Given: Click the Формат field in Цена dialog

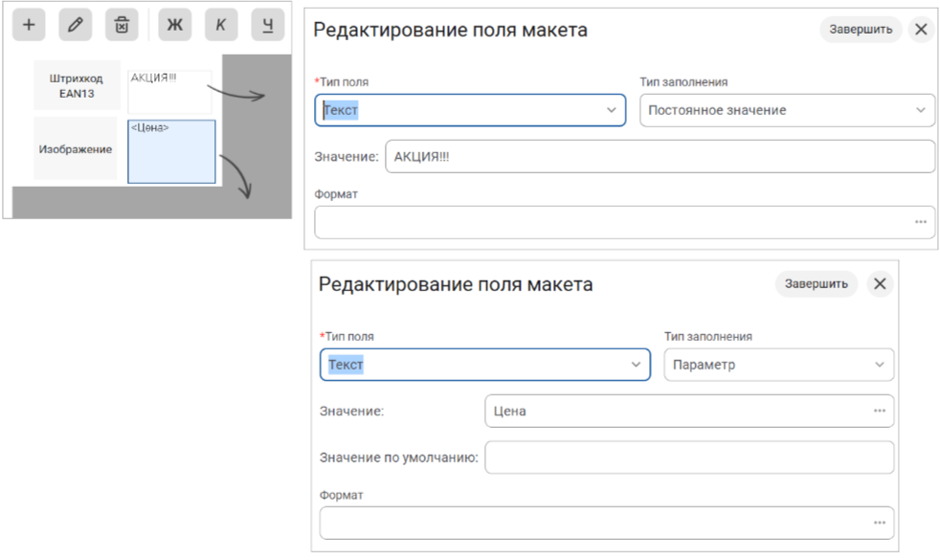Looking at the screenshot, I should (607, 523).
